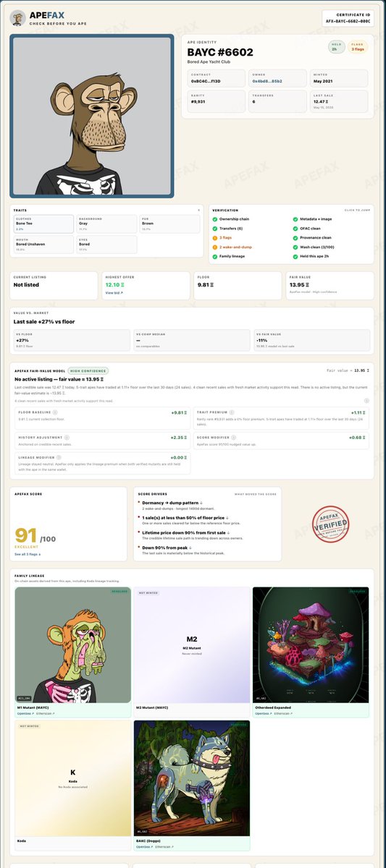
Task: Open the BAYC #6602 ape image
Action: coord(91,116)
